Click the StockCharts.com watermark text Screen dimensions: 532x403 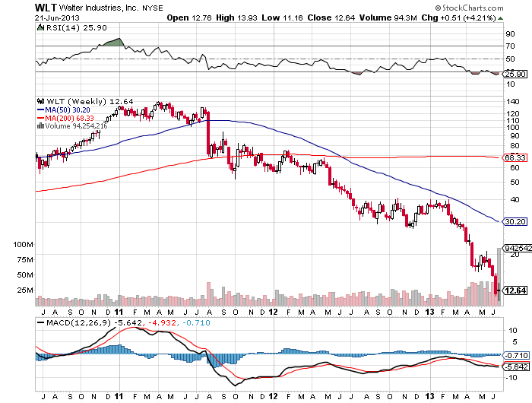click(x=470, y=8)
